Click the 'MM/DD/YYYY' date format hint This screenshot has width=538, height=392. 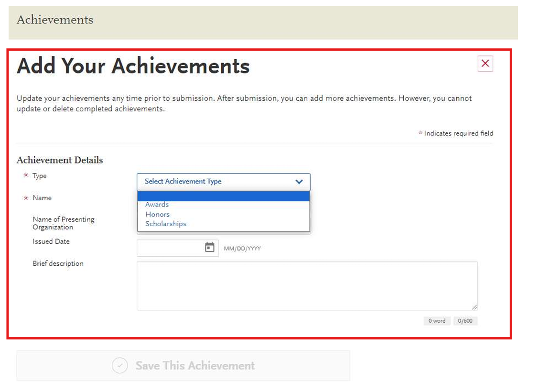click(x=242, y=249)
